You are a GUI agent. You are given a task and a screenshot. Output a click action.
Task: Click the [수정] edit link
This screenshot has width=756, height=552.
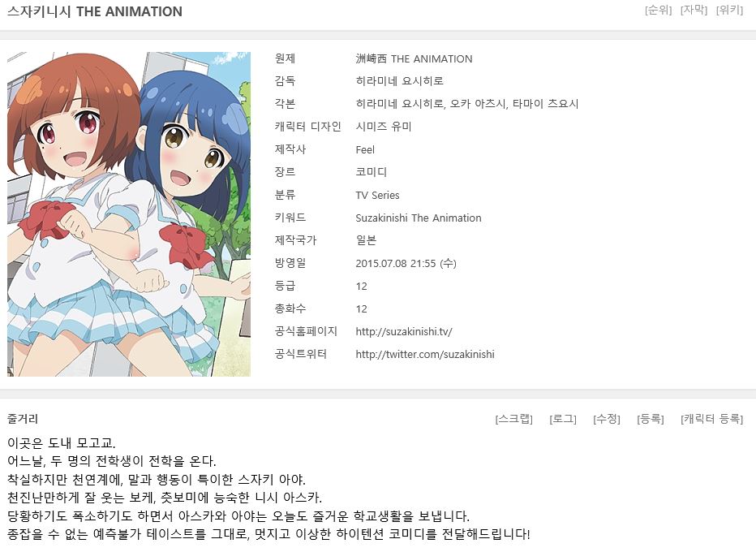[x=607, y=419]
